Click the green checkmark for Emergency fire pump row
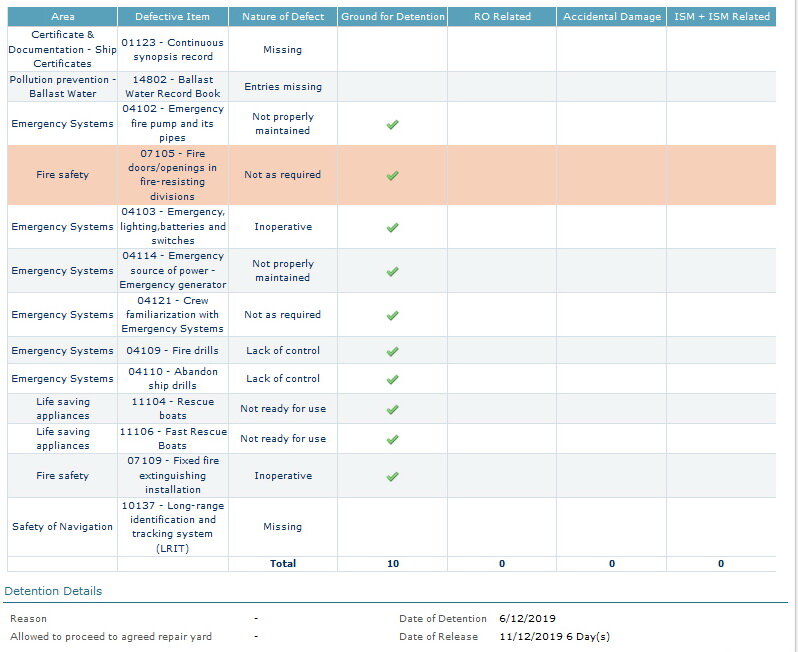Image resolution: width=798 pixels, height=652 pixels. (x=392, y=124)
